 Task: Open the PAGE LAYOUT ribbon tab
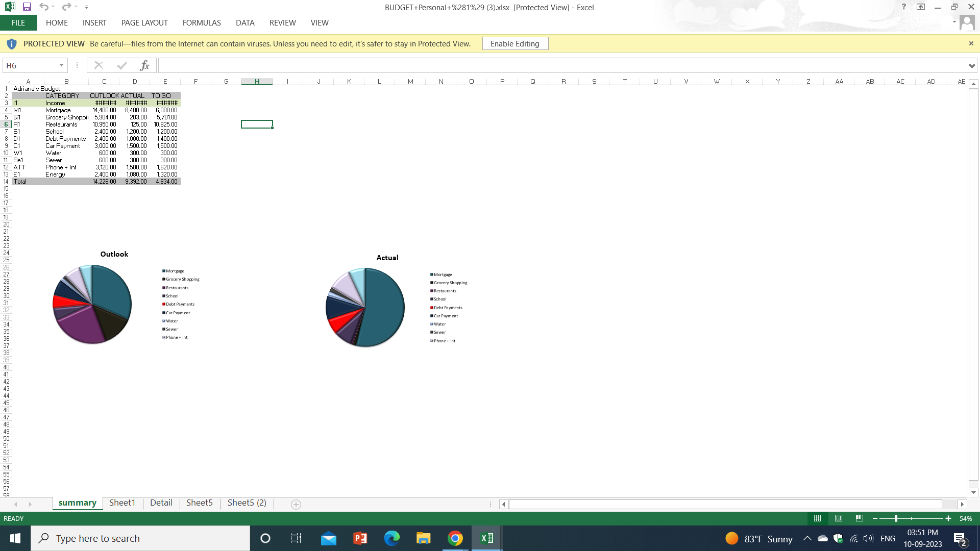144,23
